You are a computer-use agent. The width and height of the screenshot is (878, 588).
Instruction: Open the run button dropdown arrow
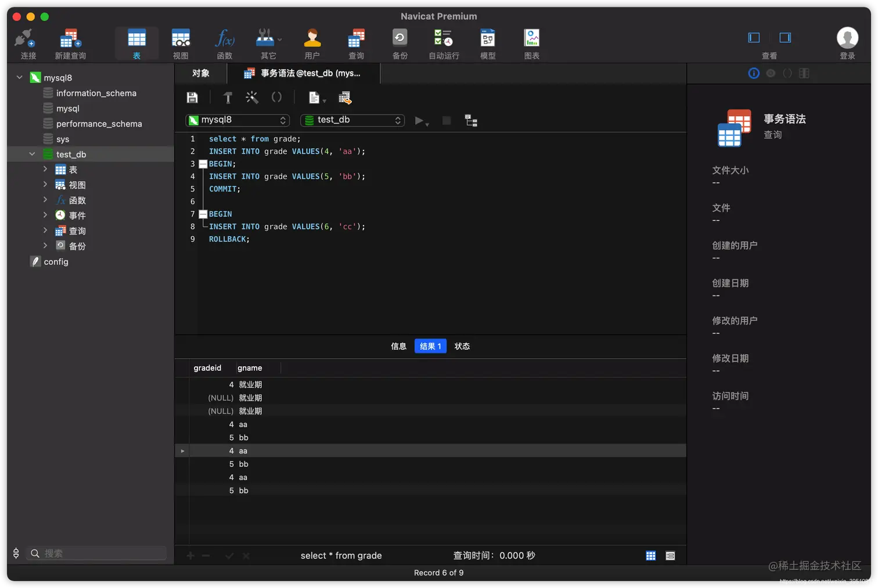coord(427,124)
